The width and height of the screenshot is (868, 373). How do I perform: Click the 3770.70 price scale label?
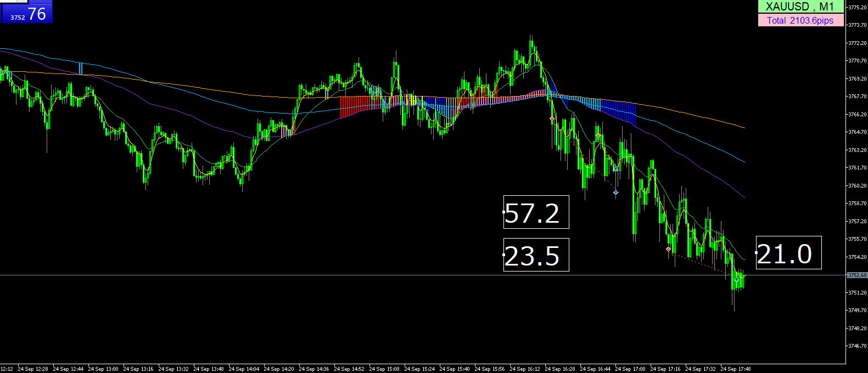coord(858,61)
